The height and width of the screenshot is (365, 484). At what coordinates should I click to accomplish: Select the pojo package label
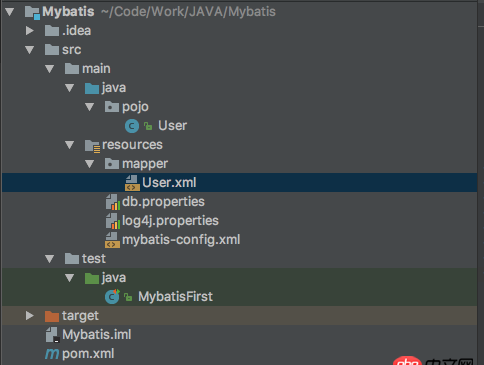click(x=135, y=107)
